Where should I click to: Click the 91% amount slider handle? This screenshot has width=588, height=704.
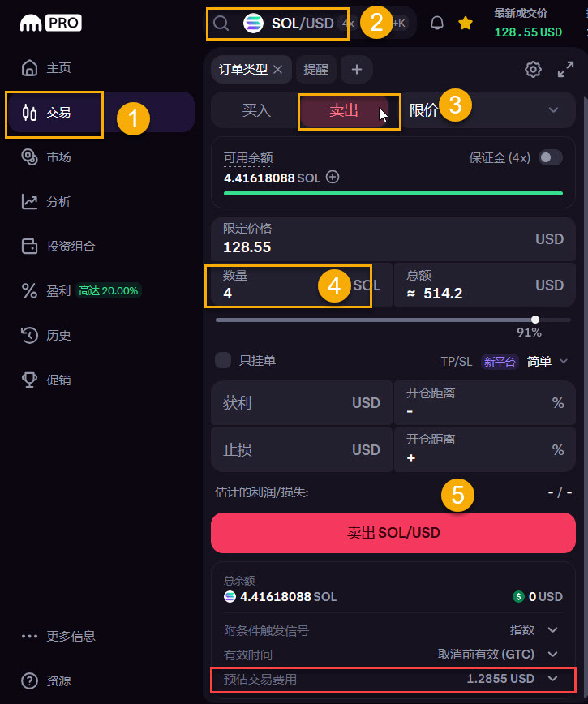point(535,320)
